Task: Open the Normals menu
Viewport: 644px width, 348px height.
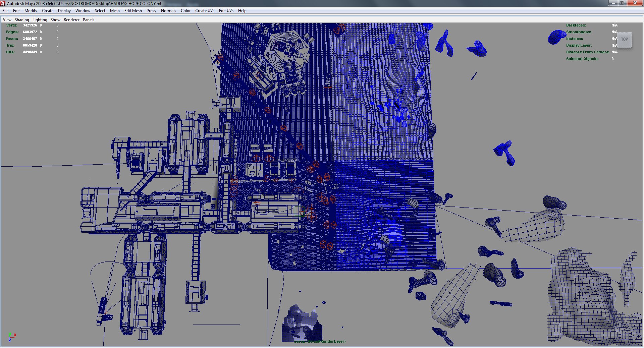Action: click(168, 11)
